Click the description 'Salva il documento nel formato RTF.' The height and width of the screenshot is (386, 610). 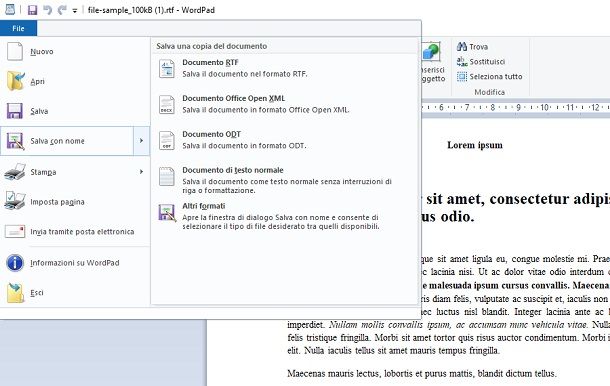[245, 74]
